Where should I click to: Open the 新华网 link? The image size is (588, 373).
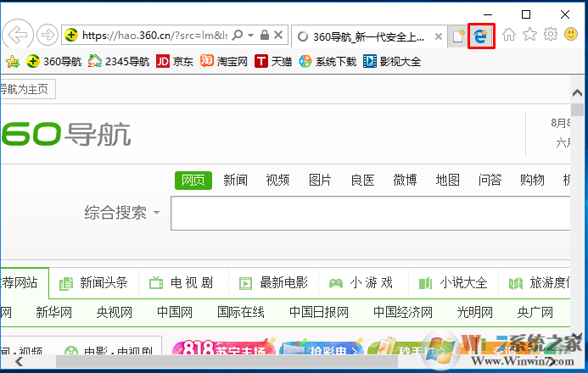[x=54, y=312]
